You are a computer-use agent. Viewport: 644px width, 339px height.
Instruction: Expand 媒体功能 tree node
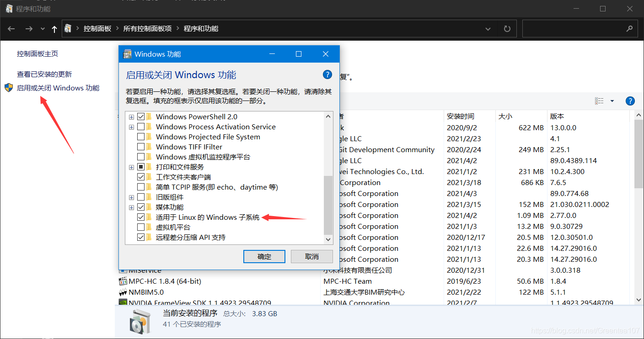pyautogui.click(x=131, y=207)
